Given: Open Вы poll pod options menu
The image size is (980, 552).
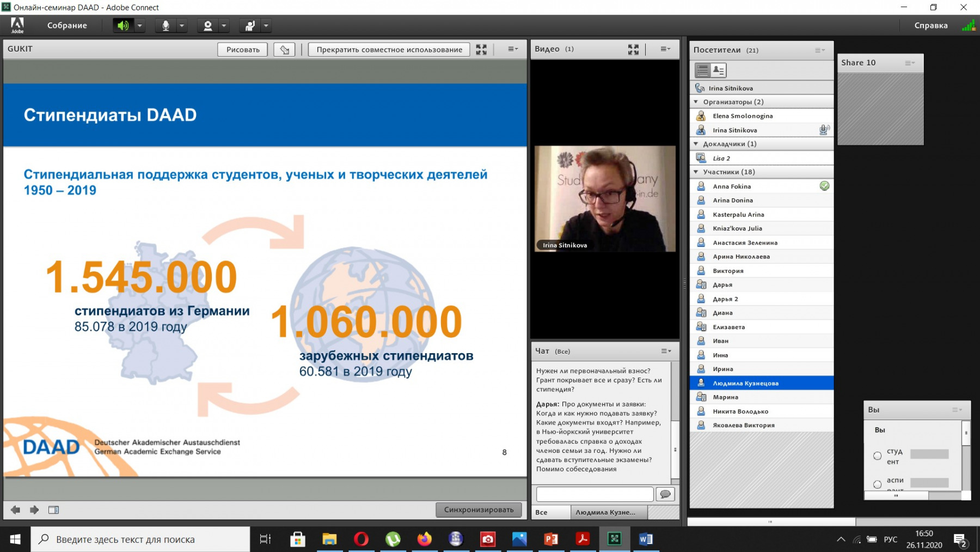Looking at the screenshot, I should pos(957,410).
